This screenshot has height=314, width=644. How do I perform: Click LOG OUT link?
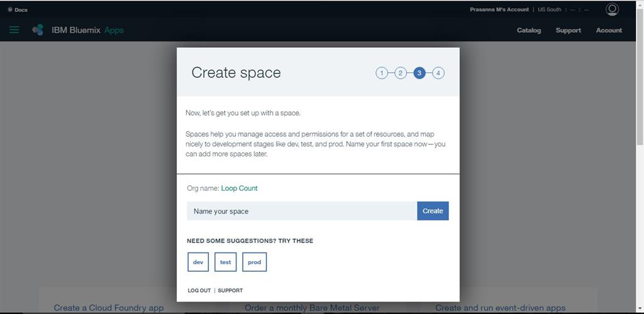(199, 290)
